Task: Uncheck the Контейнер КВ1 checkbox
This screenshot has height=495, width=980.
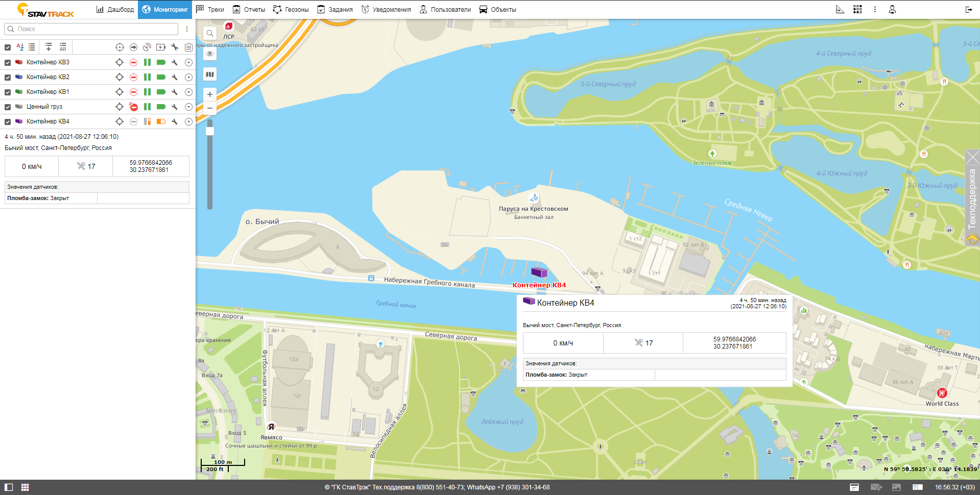Action: [8, 92]
